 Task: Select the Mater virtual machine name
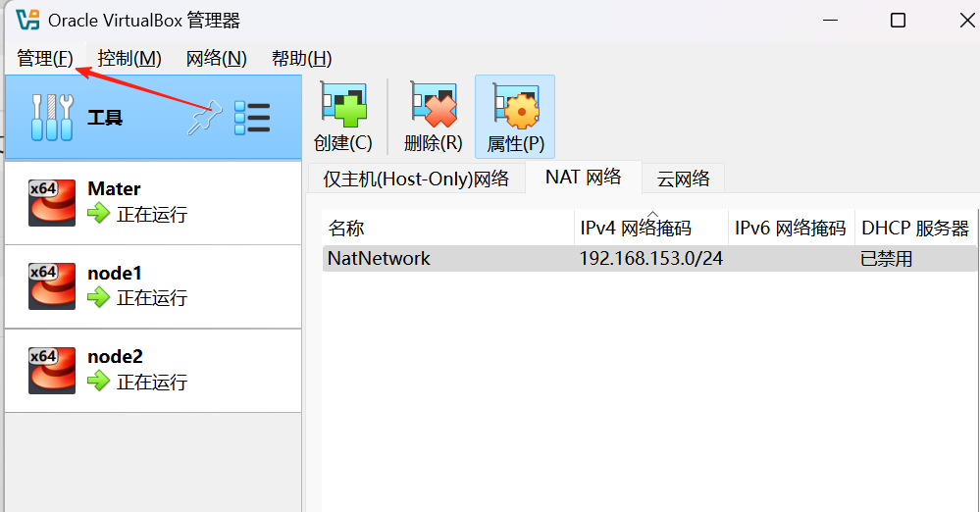[x=114, y=188]
